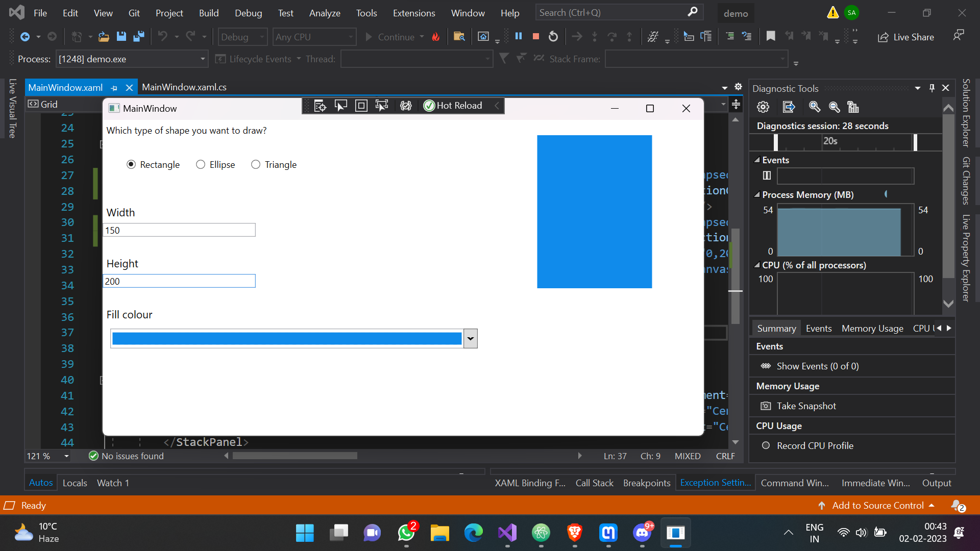Open Visual Studio from the taskbar
980x551 pixels.
click(507, 533)
